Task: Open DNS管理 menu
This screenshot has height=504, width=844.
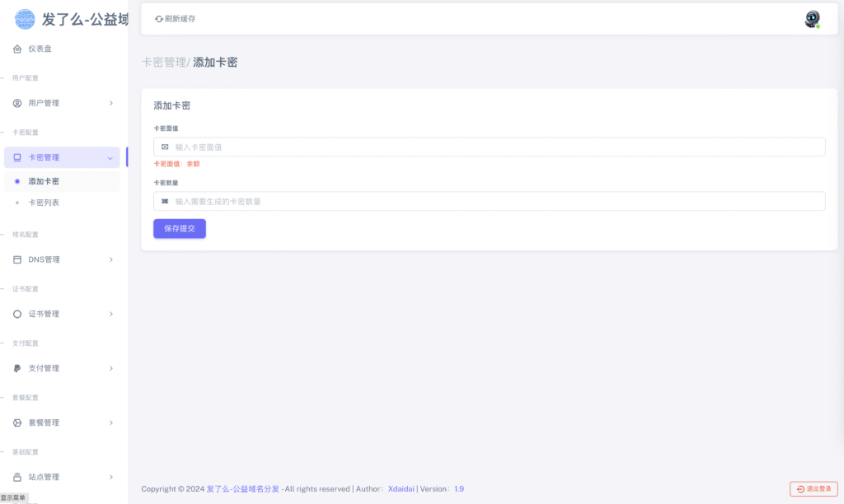Action: coord(62,259)
